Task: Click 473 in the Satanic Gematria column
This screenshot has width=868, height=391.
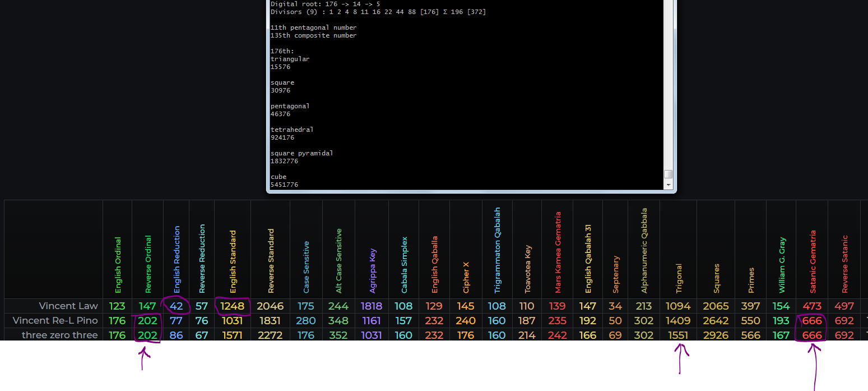Action: tap(812, 306)
